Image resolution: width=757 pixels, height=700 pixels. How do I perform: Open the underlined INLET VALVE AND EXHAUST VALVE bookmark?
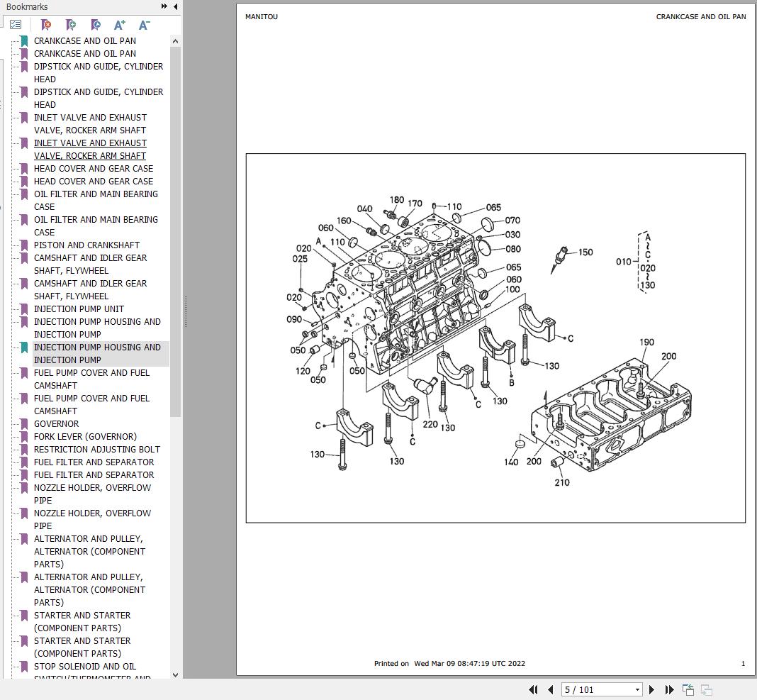[x=90, y=149]
